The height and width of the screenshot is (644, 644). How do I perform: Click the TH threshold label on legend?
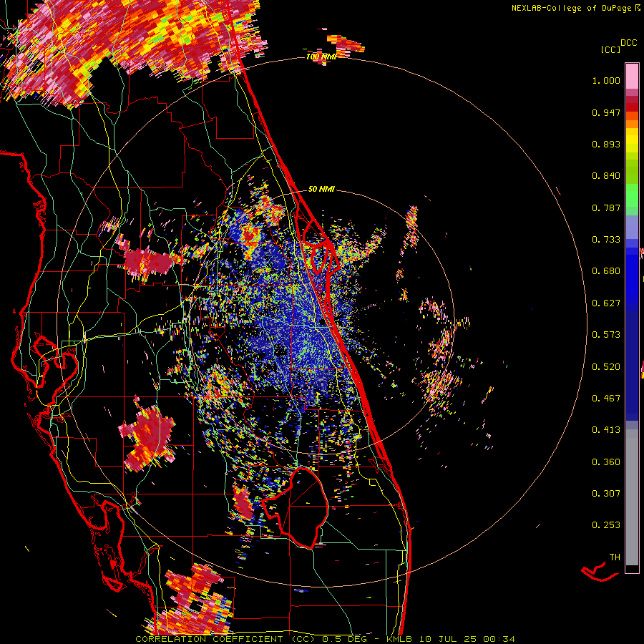click(615, 557)
